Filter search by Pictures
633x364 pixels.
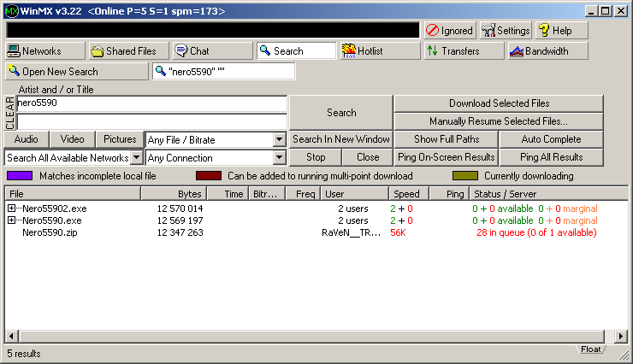[120, 139]
